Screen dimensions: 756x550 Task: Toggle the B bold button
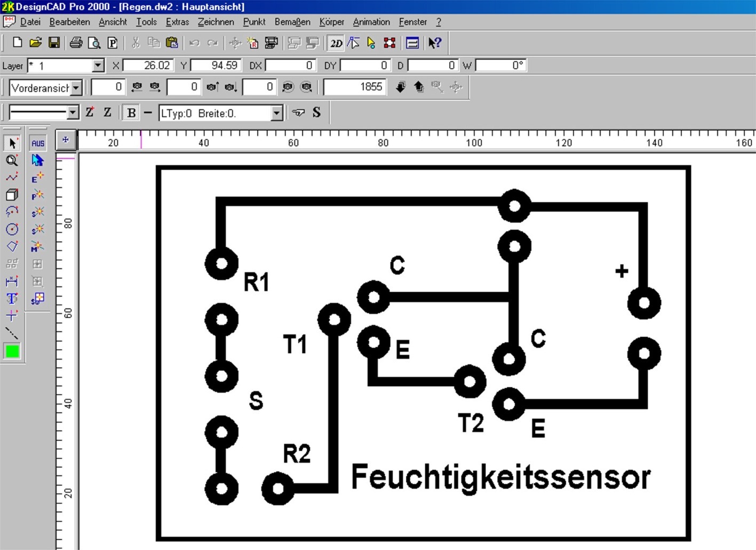tap(131, 113)
